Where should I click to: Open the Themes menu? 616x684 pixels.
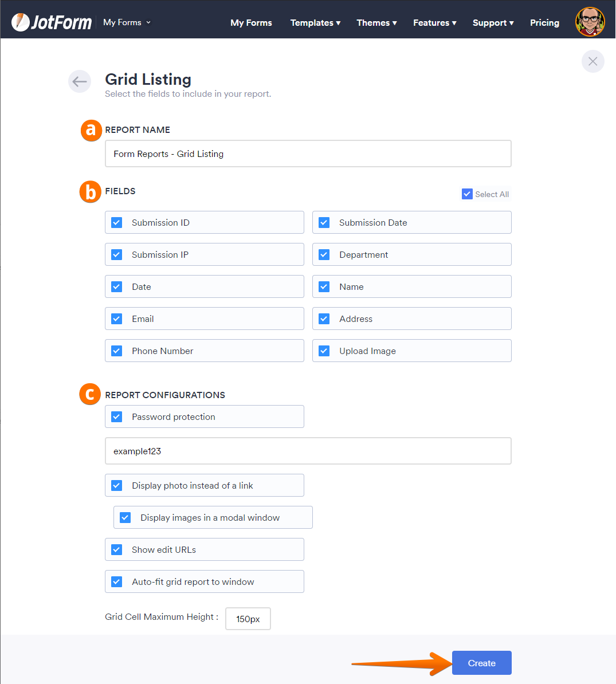click(x=376, y=23)
